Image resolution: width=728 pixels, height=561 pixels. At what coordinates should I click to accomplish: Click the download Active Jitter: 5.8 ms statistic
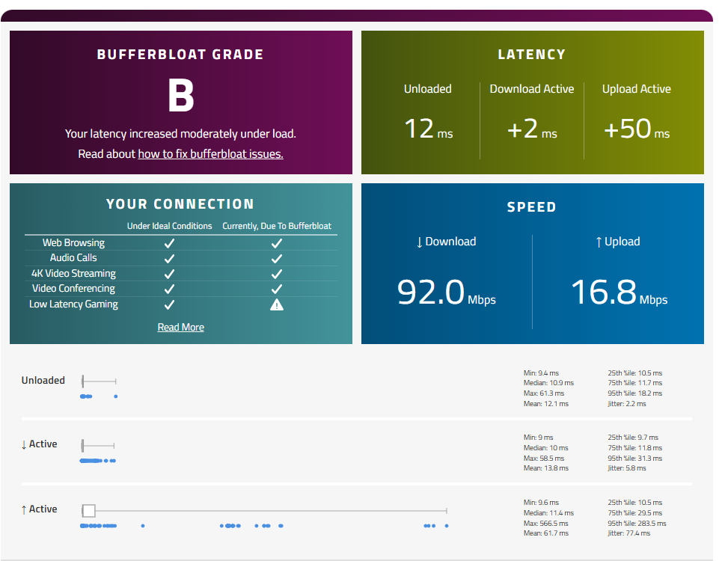pyautogui.click(x=627, y=468)
